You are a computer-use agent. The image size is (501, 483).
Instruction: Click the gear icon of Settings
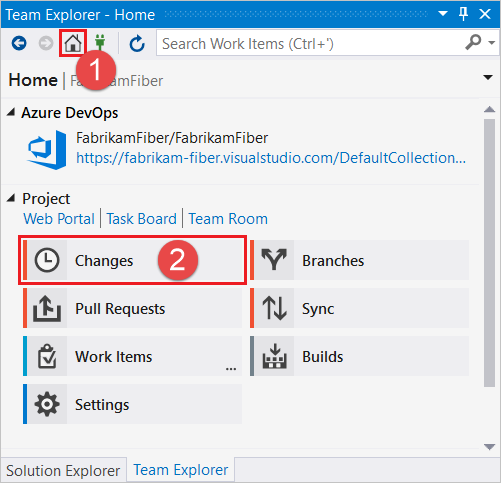click(x=47, y=404)
